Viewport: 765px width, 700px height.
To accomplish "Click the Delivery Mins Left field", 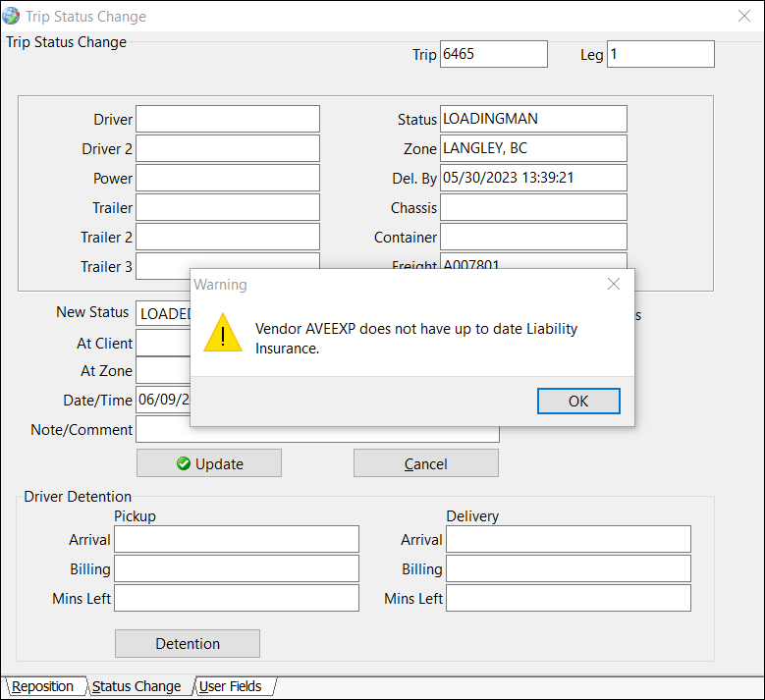I will tap(569, 598).
